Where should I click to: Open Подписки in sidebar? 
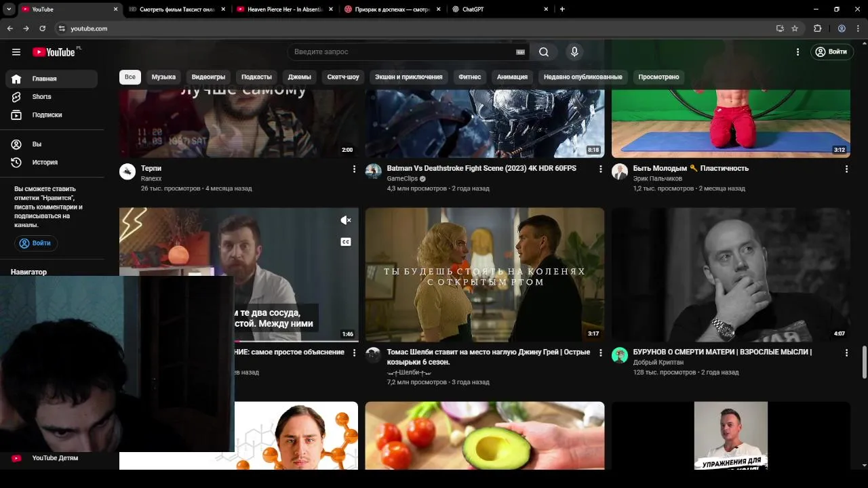point(52,115)
